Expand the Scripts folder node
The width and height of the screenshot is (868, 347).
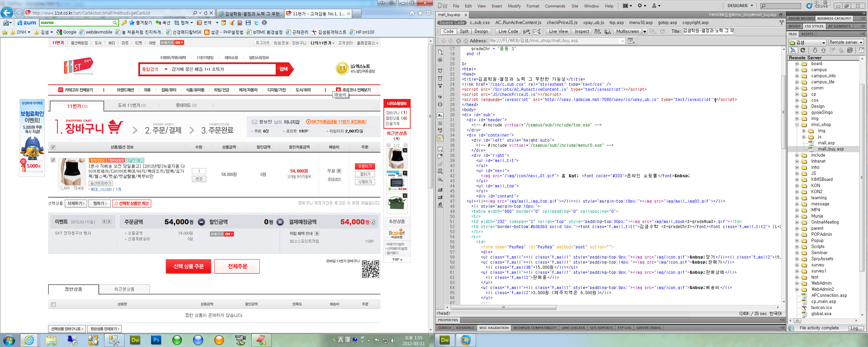[797, 247]
